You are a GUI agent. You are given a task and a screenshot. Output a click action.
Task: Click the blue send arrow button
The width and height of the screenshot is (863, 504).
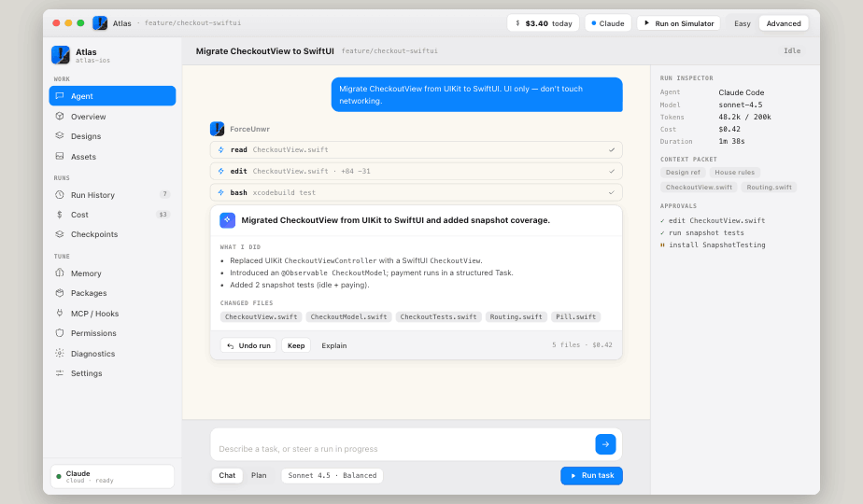[x=605, y=444]
